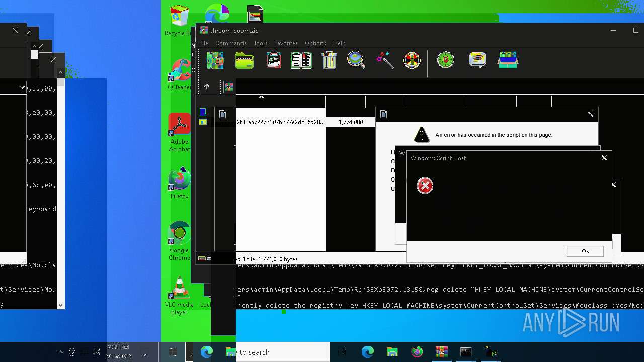The image size is (644, 362).
Task: Click the warning triangle in script error dialog
Action: tap(422, 134)
